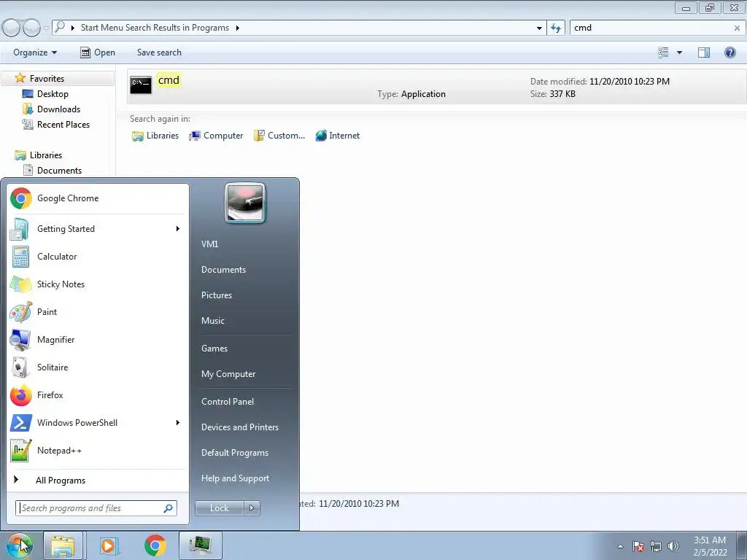Open address bar history dropdown
The width and height of the screenshot is (747, 560).
coord(539,28)
